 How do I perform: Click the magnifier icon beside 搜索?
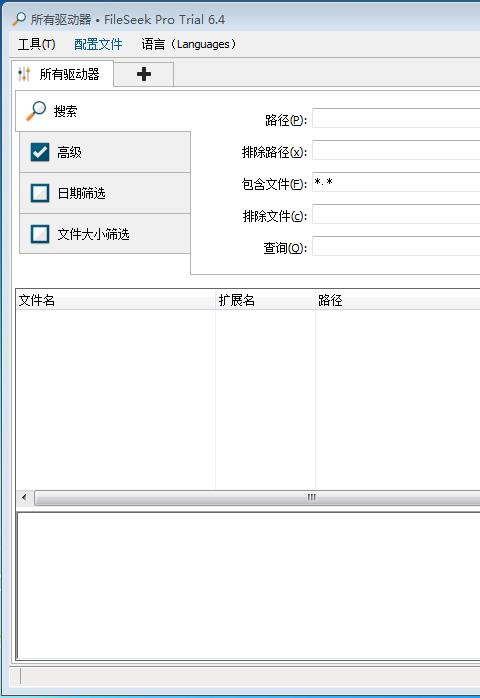click(x=36, y=110)
